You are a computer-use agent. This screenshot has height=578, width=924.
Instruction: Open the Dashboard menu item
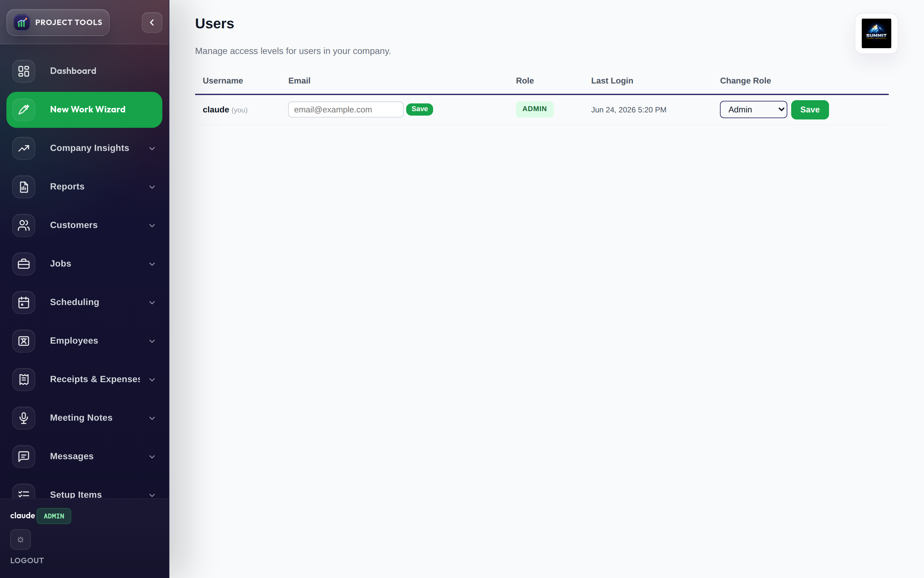[x=84, y=71]
